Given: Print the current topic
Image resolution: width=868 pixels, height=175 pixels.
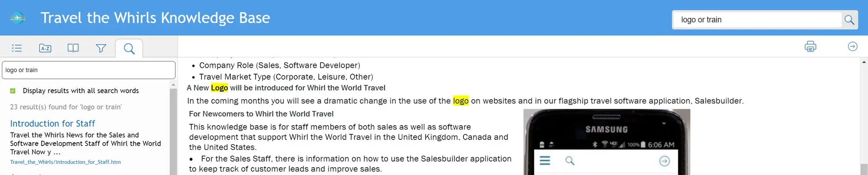Looking at the screenshot, I should [810, 46].
